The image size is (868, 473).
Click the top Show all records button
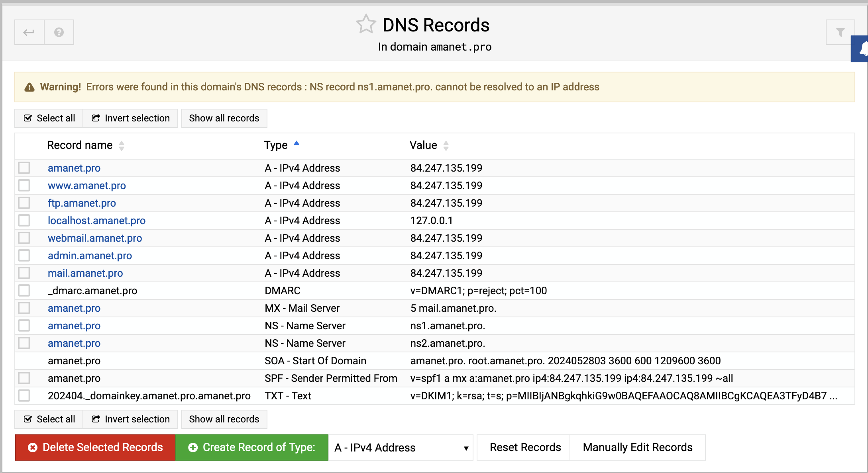pos(224,118)
